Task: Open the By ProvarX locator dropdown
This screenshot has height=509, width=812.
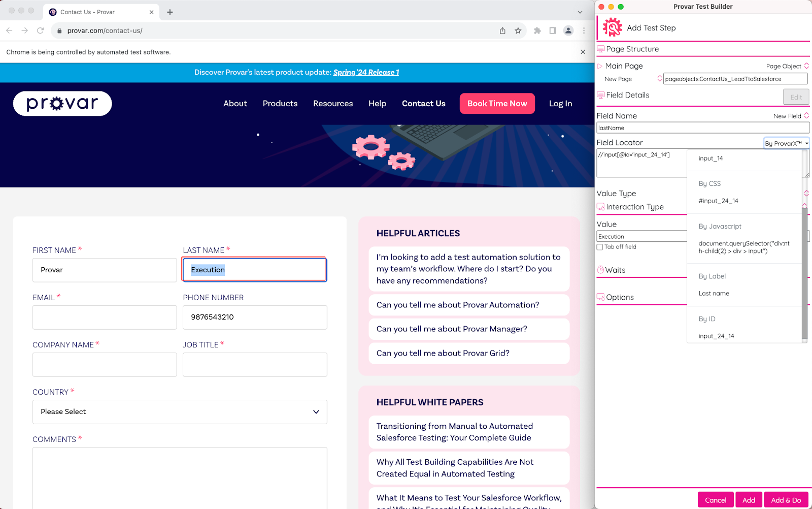Action: coord(787,143)
